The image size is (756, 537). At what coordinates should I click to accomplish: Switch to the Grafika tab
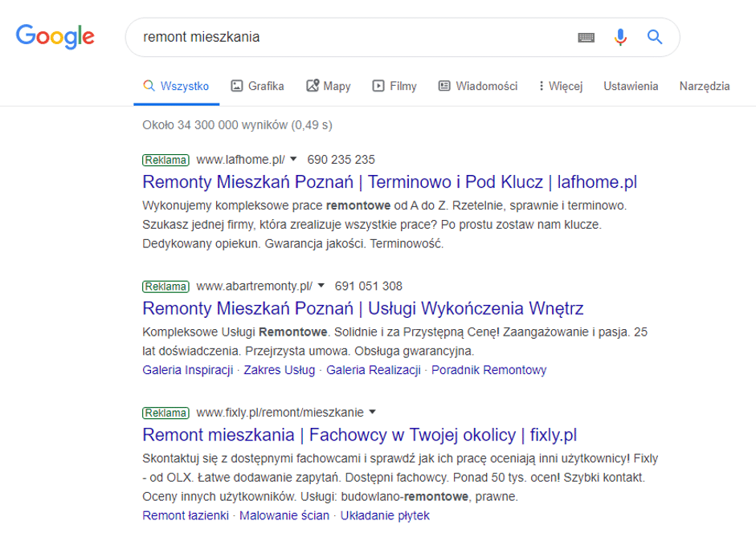257,86
